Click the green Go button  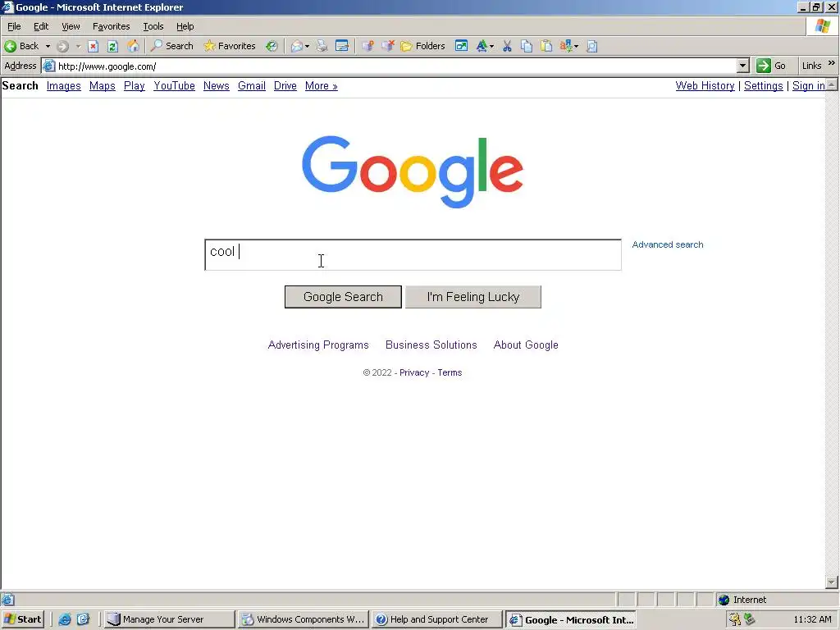pyautogui.click(x=771, y=66)
